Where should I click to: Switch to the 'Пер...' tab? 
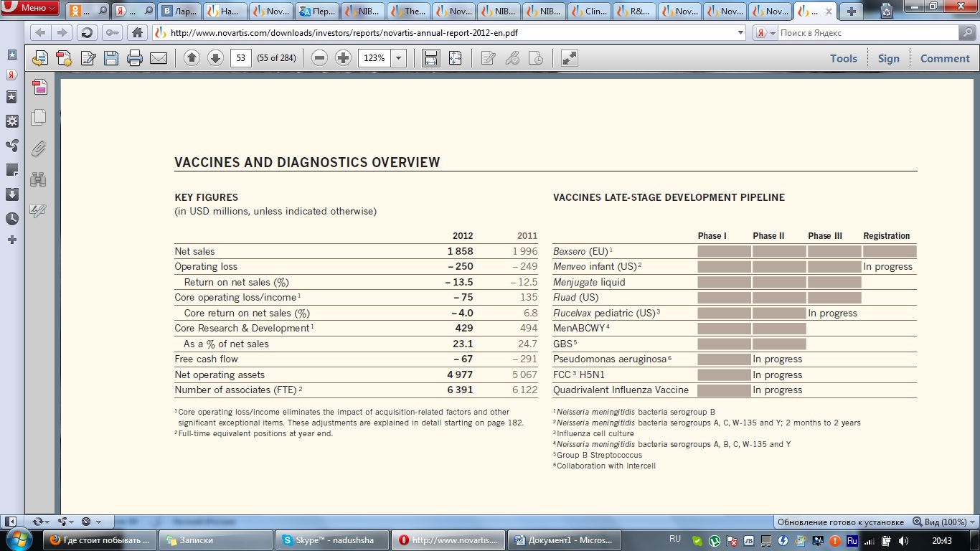pyautogui.click(x=316, y=11)
